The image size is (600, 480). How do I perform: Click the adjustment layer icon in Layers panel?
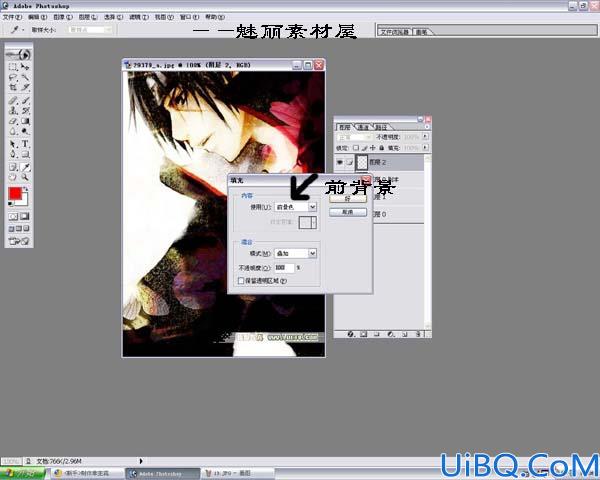pyautogui.click(x=390, y=334)
